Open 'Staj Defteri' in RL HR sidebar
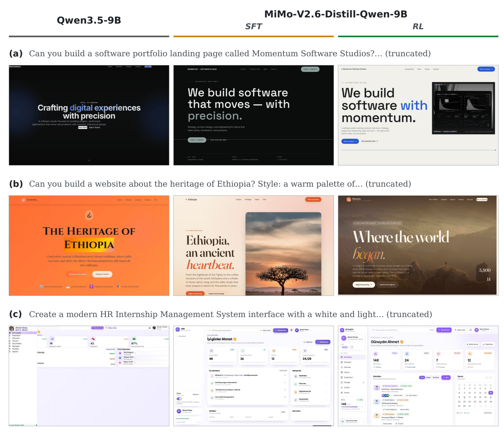This screenshot has height=437, width=504. 353,377
